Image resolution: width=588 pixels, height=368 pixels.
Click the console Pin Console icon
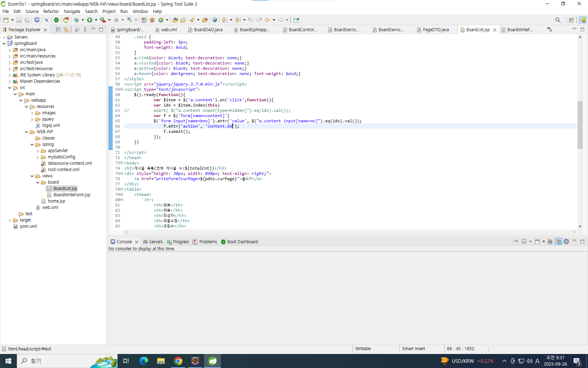516,241
